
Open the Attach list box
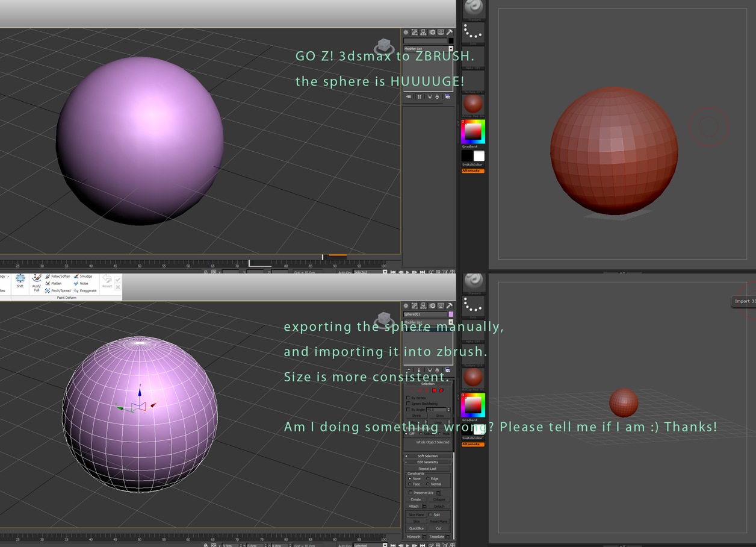424,507
